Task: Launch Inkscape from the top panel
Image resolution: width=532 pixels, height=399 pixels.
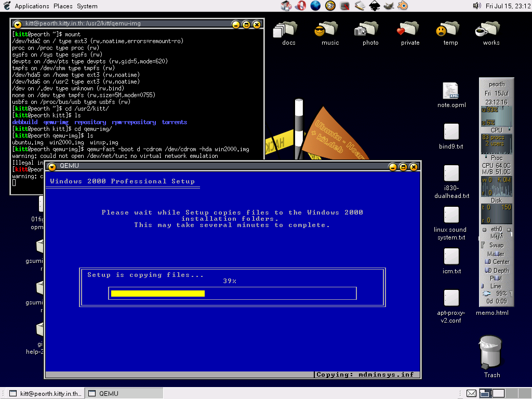Action: tap(374, 6)
